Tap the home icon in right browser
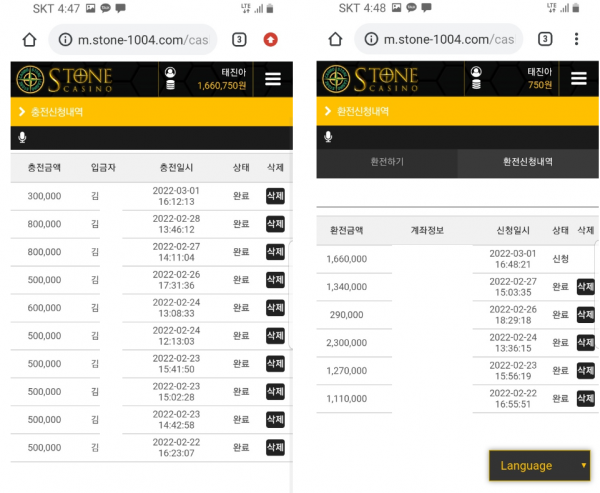This screenshot has height=493, width=600. click(335, 40)
